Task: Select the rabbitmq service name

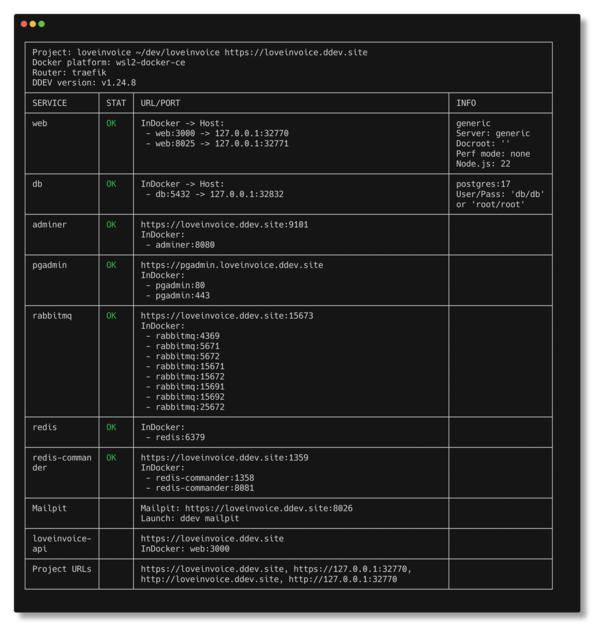Action: [x=52, y=316]
